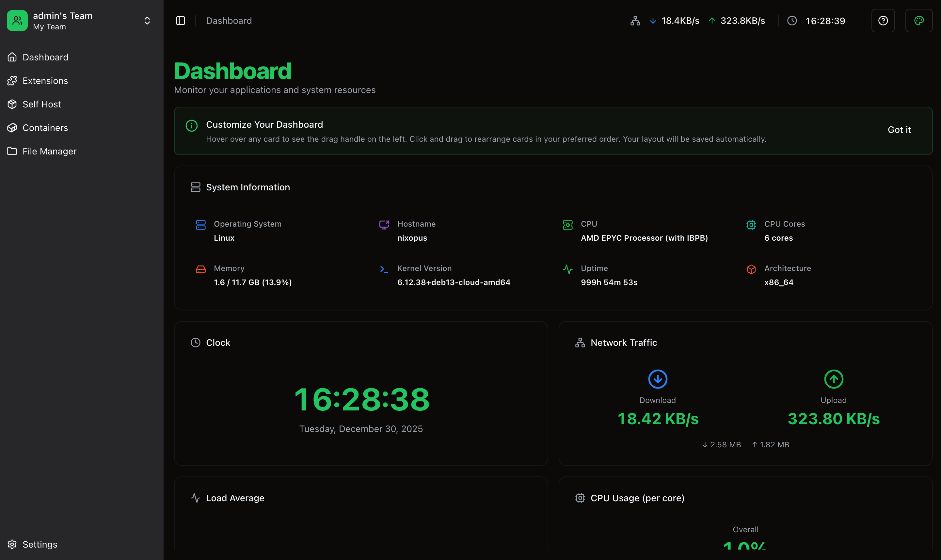The width and height of the screenshot is (941, 560).
Task: Dismiss the banner with the Got it button
Action: [899, 130]
